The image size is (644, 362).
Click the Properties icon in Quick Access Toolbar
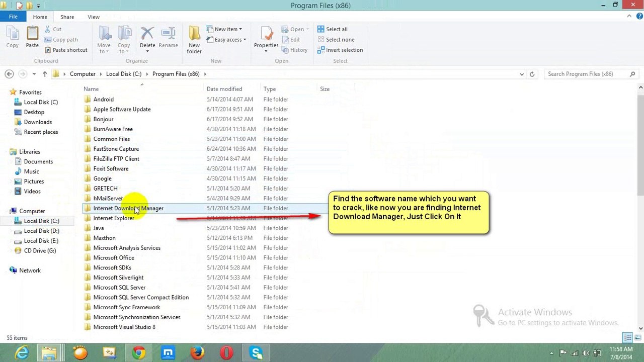(x=20, y=6)
